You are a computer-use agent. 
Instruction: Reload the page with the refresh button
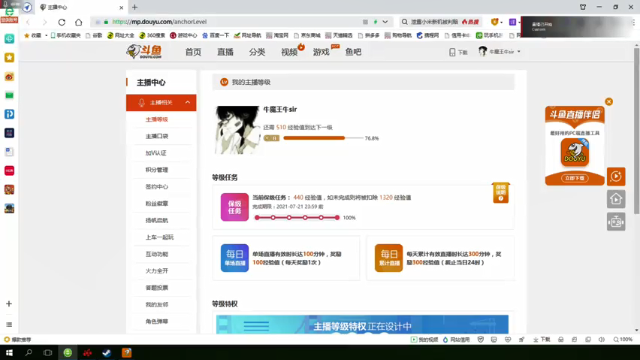[x=62, y=22]
